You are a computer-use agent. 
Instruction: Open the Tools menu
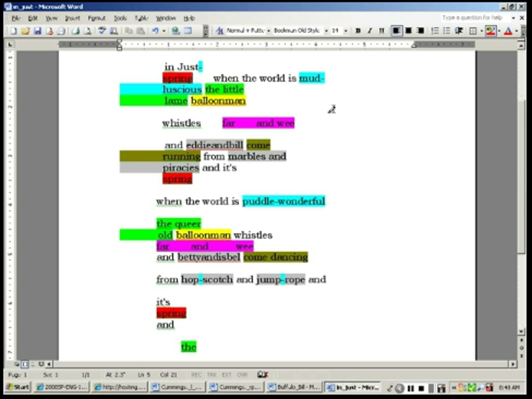(x=120, y=18)
